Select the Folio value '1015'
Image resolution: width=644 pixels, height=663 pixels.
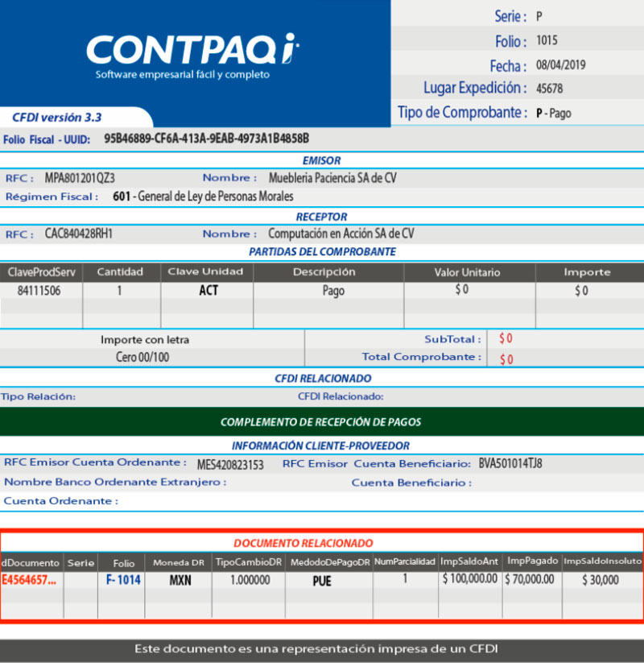coord(547,40)
